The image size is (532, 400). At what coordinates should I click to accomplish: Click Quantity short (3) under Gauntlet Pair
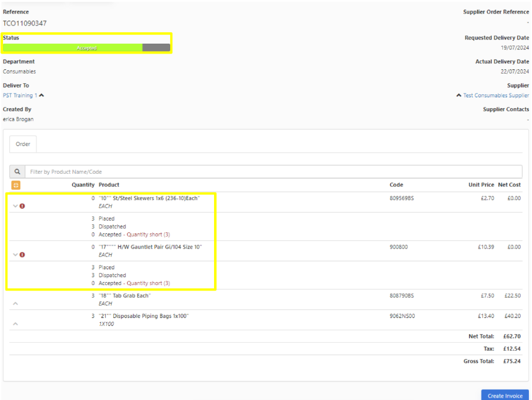[148, 283]
